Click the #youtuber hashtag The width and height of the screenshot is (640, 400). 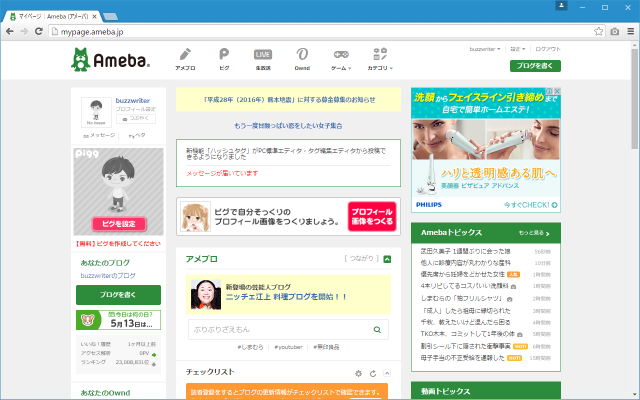click(x=288, y=347)
